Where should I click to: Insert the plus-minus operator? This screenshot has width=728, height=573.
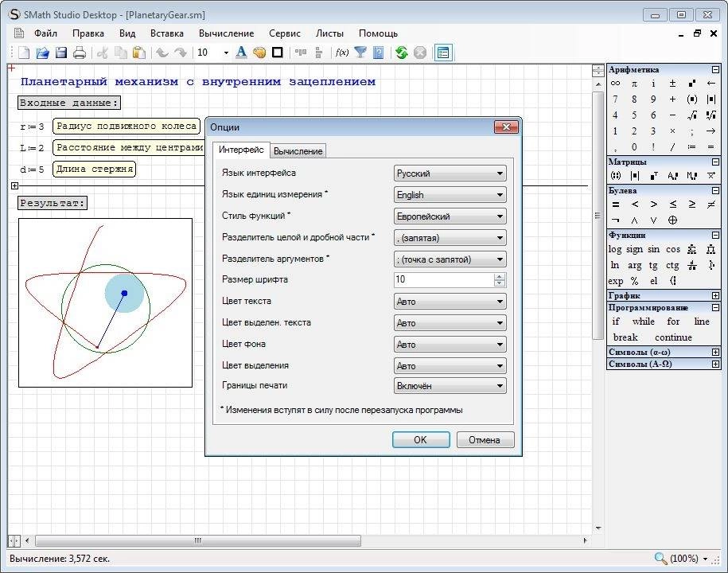(x=672, y=84)
